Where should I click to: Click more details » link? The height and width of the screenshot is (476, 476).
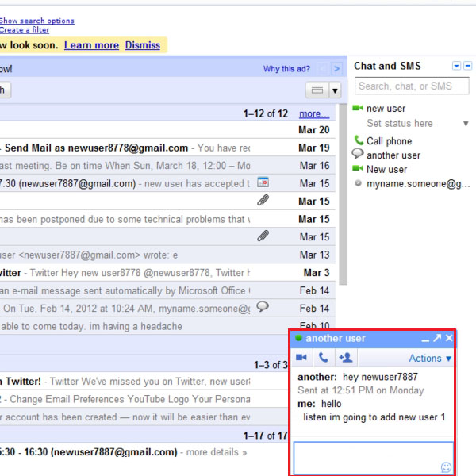[217, 452]
